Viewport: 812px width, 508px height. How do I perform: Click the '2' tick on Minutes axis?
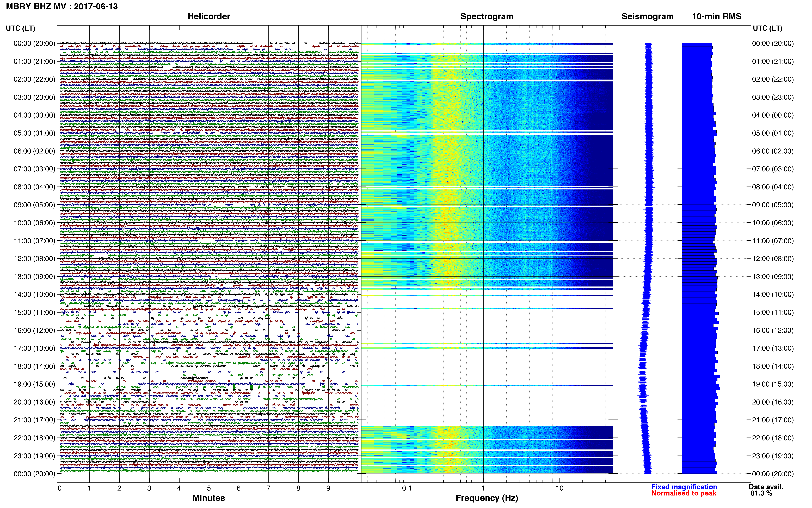(x=119, y=488)
